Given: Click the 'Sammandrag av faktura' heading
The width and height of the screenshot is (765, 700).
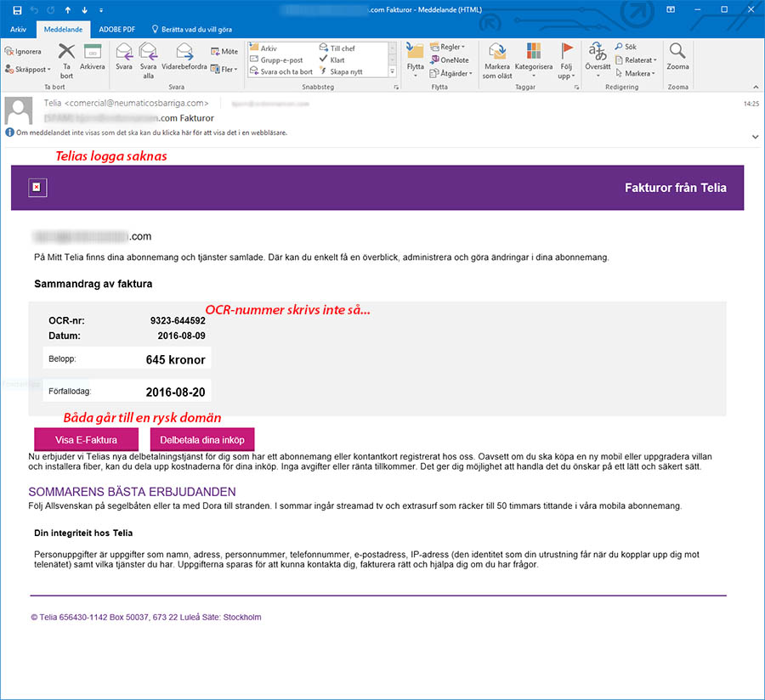Looking at the screenshot, I should (x=93, y=284).
